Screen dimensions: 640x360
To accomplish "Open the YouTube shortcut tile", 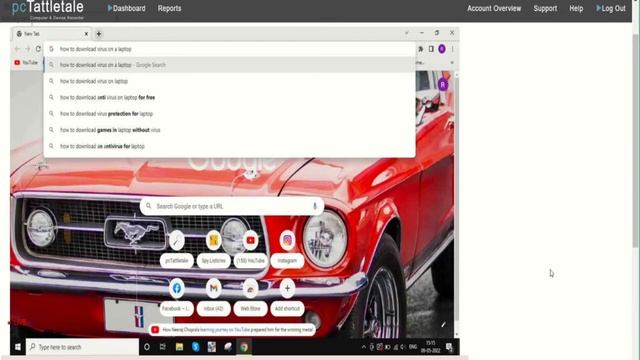I will 251,249.
